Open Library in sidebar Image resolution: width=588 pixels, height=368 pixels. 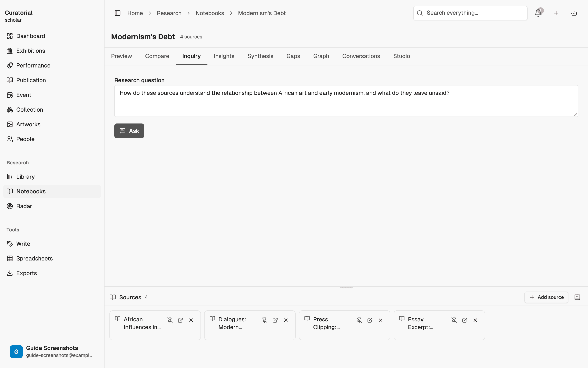pos(52,177)
